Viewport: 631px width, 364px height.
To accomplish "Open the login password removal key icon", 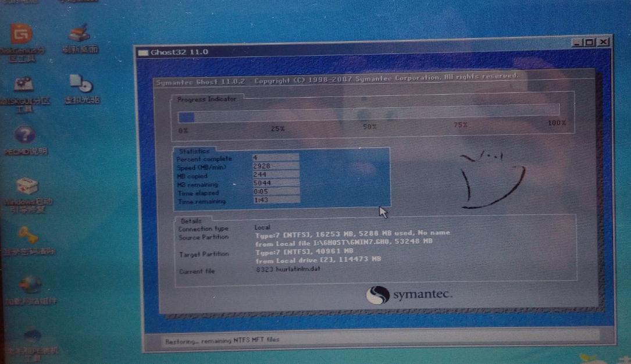I will [x=27, y=236].
